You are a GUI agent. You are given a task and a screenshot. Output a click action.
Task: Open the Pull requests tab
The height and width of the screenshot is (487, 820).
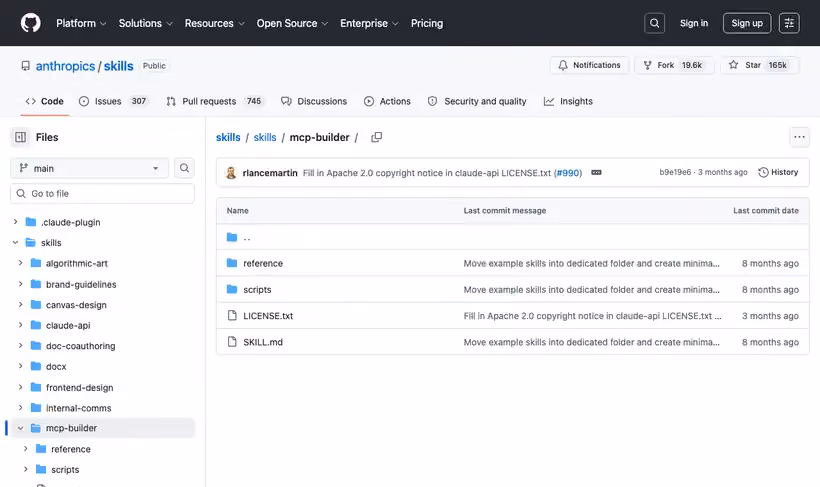(213, 101)
